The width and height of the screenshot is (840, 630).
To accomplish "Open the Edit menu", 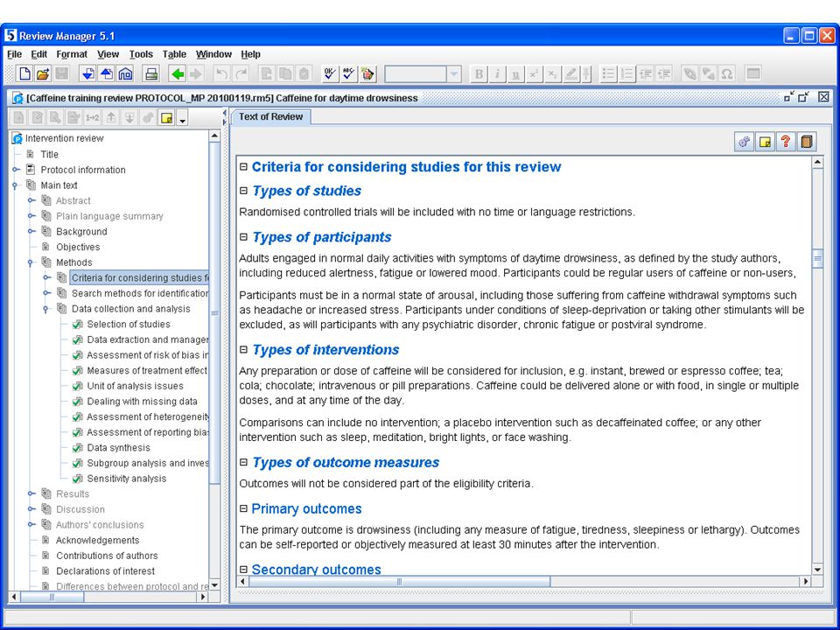I will [x=38, y=54].
